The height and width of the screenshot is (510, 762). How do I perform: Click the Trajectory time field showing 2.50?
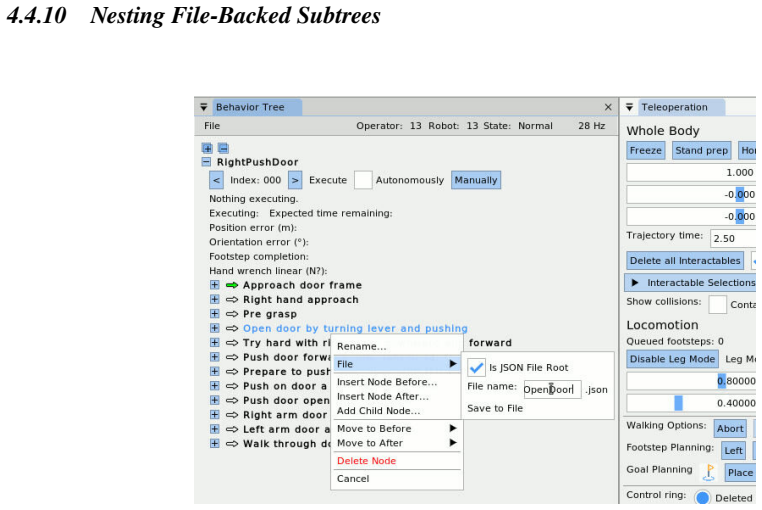[x=733, y=238]
